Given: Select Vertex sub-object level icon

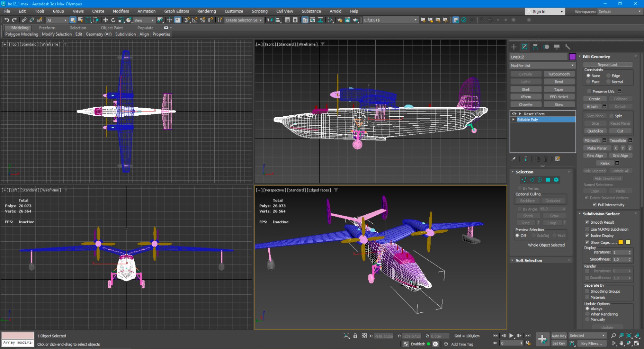Looking at the screenshot, I should 524,180.
